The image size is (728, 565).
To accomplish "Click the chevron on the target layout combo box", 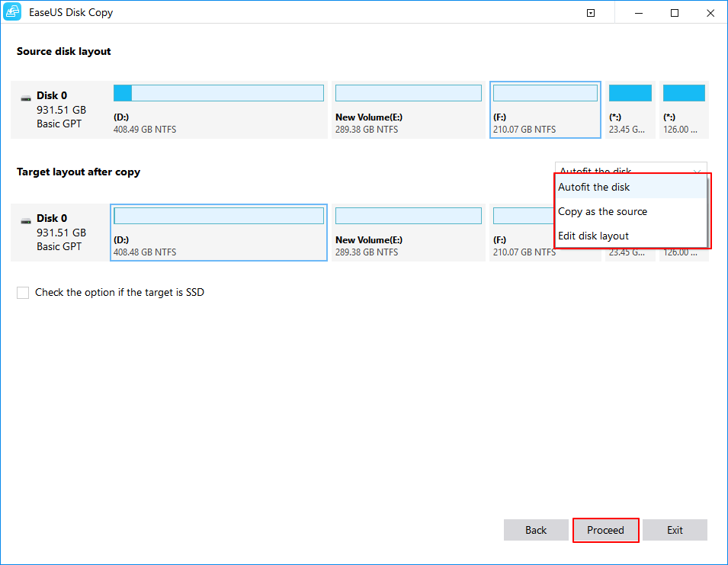I will coord(696,171).
